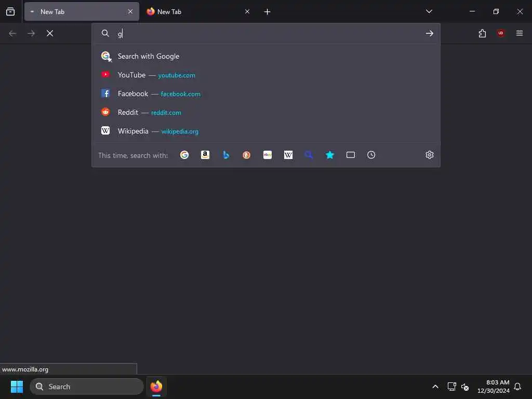Go back one page
This screenshot has height=399, width=532.
pyautogui.click(x=12, y=33)
